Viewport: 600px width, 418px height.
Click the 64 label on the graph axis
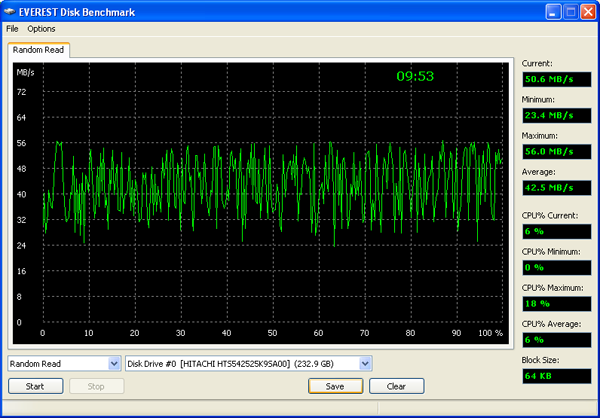tap(21, 118)
